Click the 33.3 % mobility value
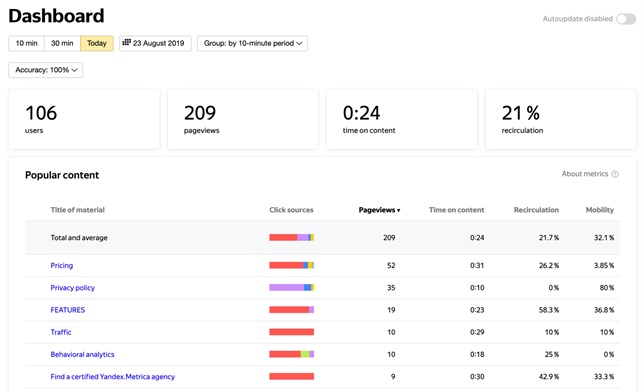 click(x=604, y=376)
